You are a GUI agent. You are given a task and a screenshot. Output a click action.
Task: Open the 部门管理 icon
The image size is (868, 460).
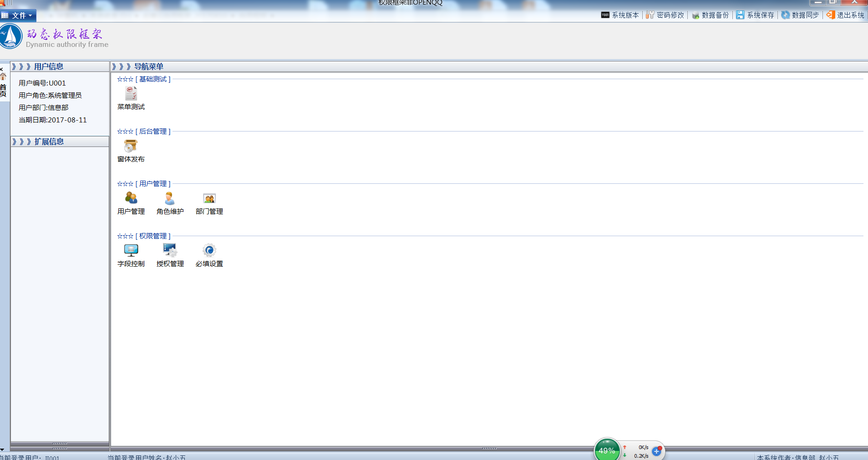pyautogui.click(x=209, y=198)
